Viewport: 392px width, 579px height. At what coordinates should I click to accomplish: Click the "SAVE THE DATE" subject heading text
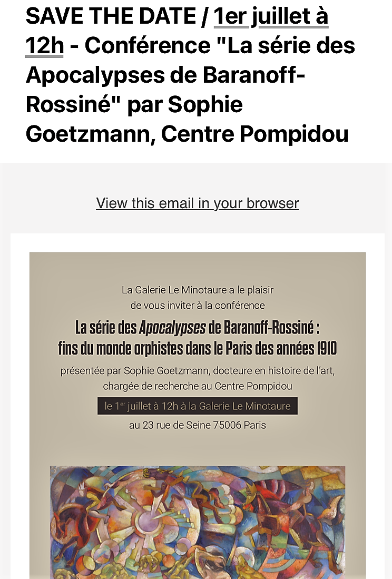111,17
